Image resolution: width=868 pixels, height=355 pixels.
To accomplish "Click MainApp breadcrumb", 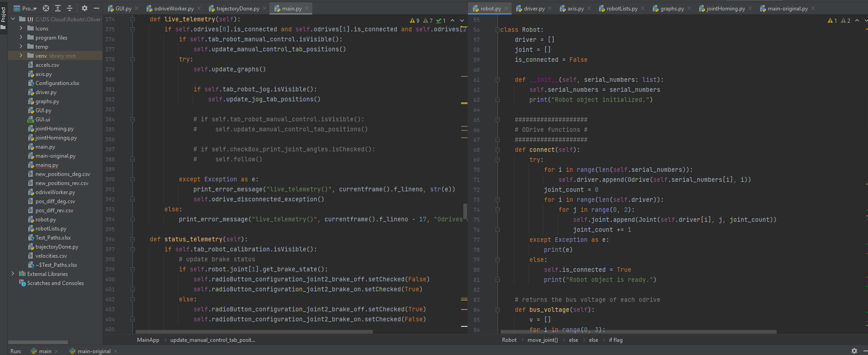I will pyautogui.click(x=148, y=340).
